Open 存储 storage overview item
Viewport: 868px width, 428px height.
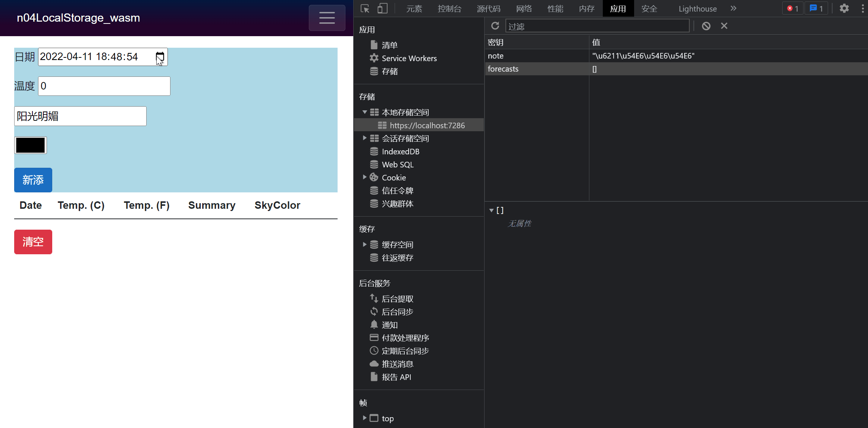click(x=389, y=71)
